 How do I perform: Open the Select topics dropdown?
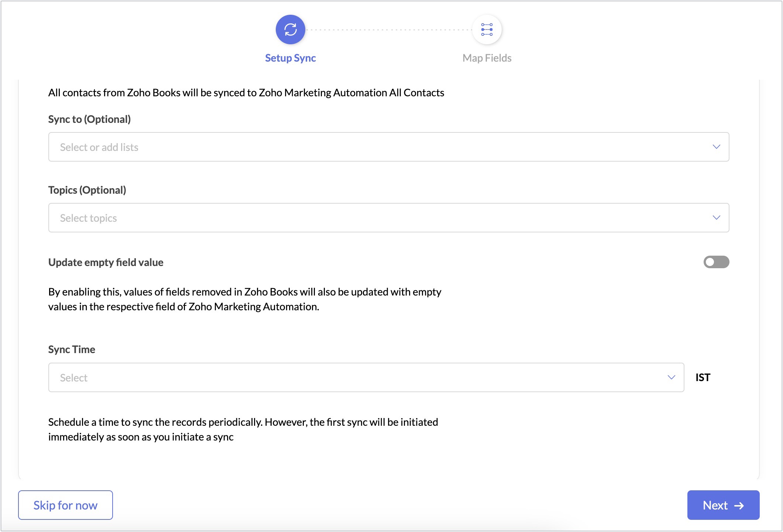tap(389, 218)
